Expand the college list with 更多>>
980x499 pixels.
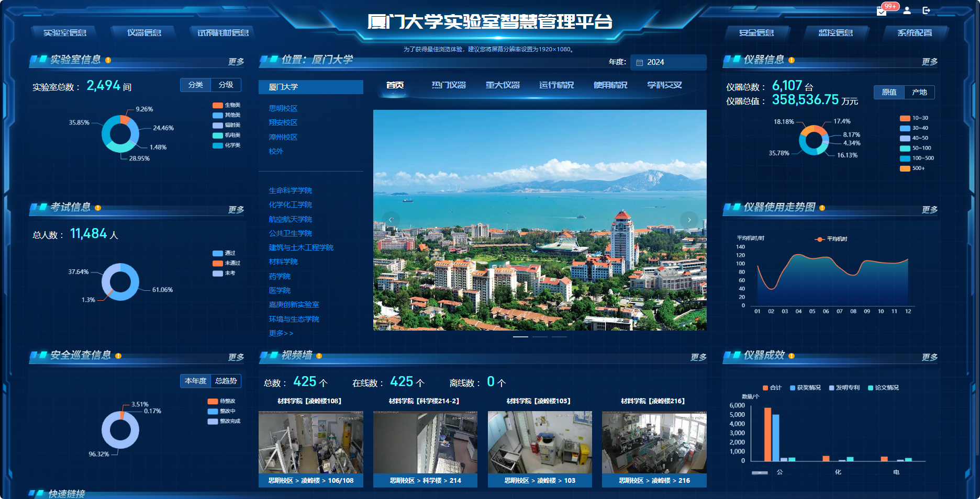(281, 333)
